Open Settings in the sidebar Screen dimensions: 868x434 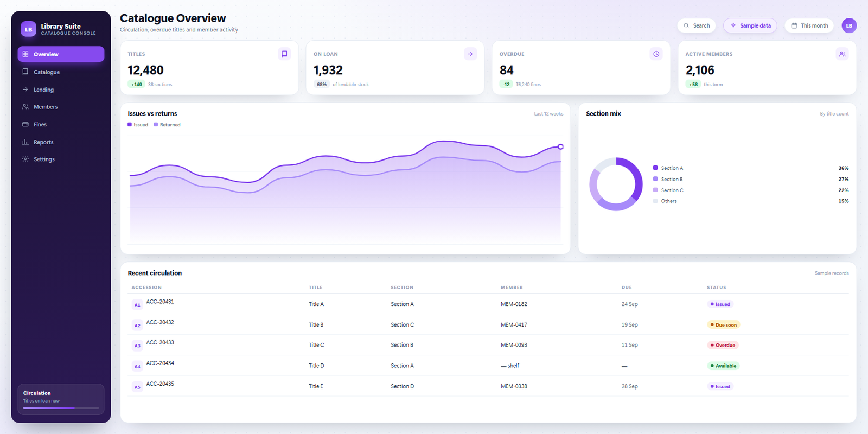(x=61, y=159)
